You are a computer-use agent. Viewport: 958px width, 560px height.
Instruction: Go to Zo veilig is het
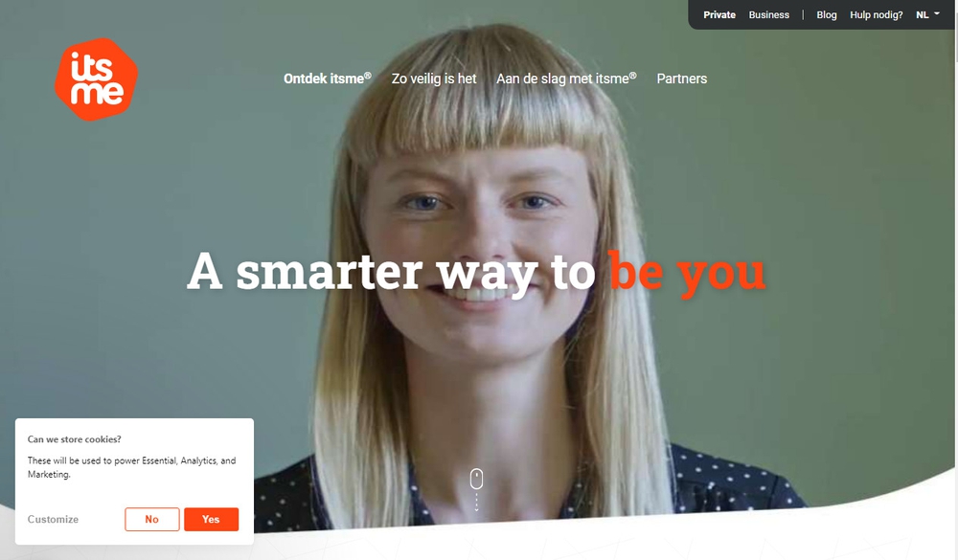pyautogui.click(x=434, y=78)
